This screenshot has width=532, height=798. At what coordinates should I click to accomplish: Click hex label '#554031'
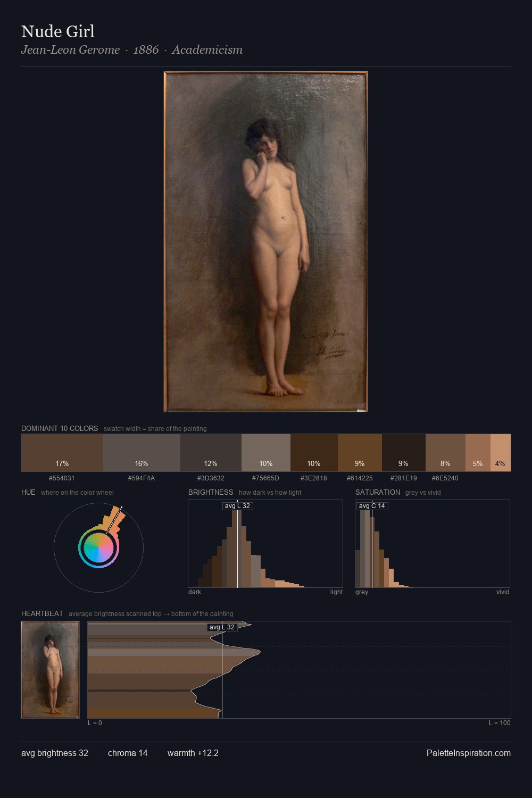click(62, 478)
